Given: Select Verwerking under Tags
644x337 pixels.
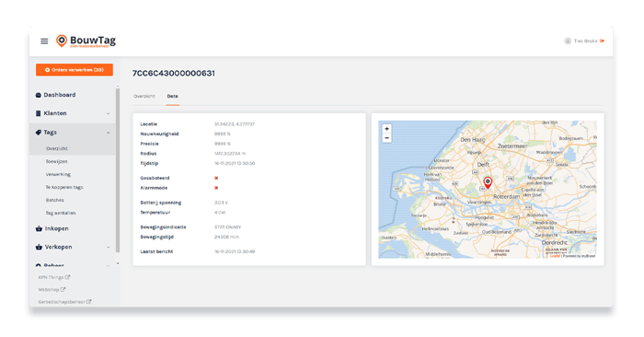Looking at the screenshot, I should point(58,174).
